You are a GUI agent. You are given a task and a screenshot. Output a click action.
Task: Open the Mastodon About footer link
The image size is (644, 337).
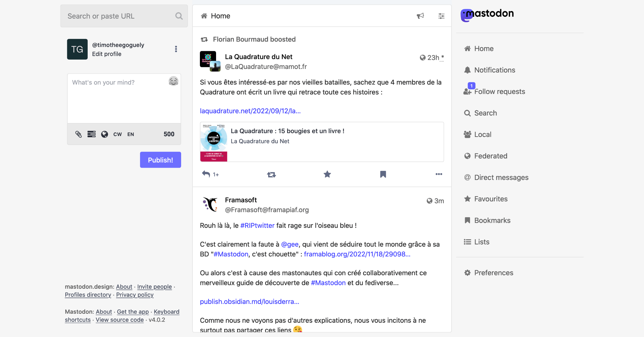(x=104, y=311)
